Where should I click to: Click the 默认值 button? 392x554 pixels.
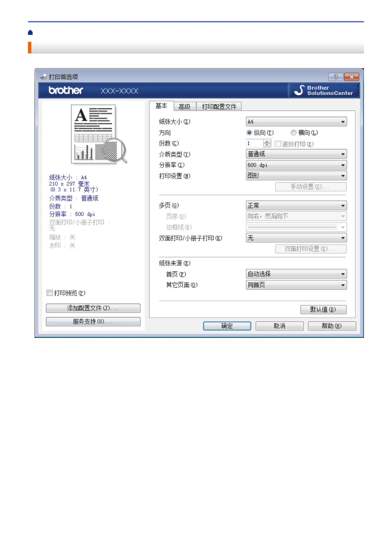(x=323, y=309)
